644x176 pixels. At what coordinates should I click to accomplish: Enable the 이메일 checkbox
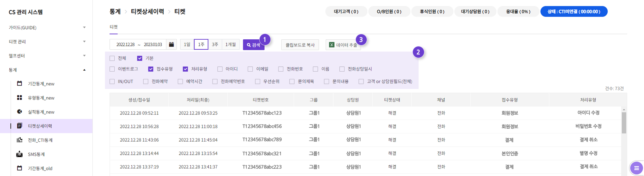pos(250,69)
